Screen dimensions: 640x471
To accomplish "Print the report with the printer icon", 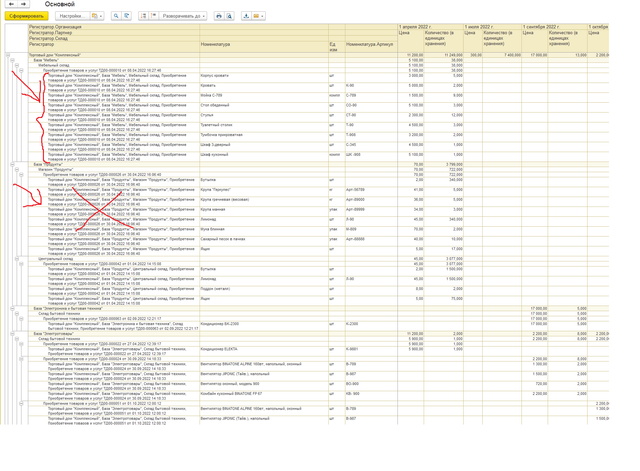I will coord(219,16).
